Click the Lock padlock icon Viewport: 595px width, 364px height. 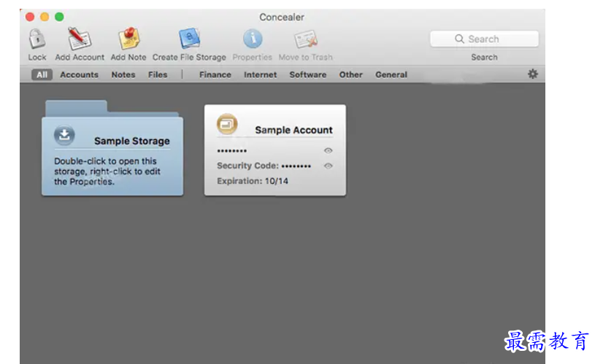point(37,39)
